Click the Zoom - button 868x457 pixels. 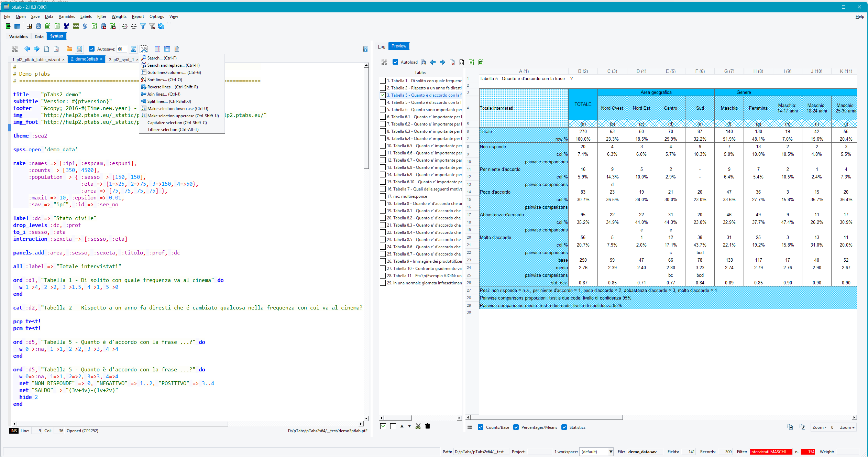819,427
